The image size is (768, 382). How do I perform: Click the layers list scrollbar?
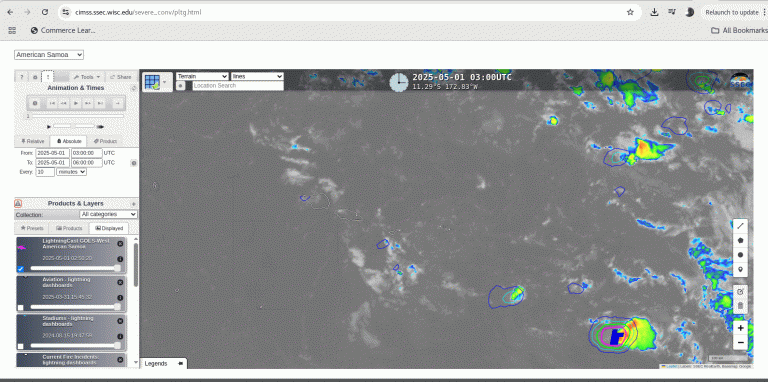coord(136,264)
